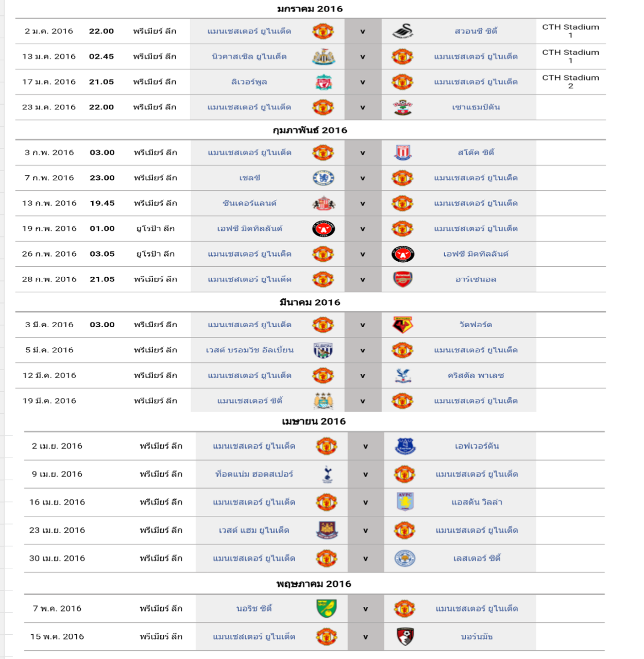Click the แอสตัน วิลล่า team name
Image resolution: width=644 pixels, height=659 pixels.
pyautogui.click(x=477, y=502)
